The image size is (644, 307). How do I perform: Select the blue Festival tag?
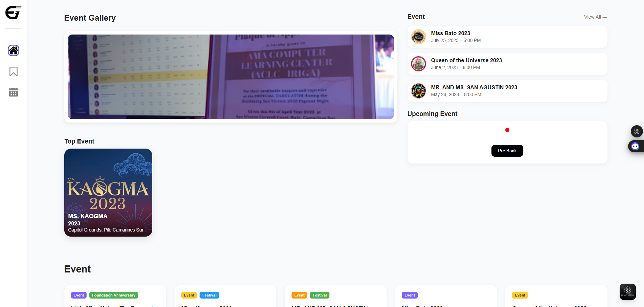coord(209,295)
